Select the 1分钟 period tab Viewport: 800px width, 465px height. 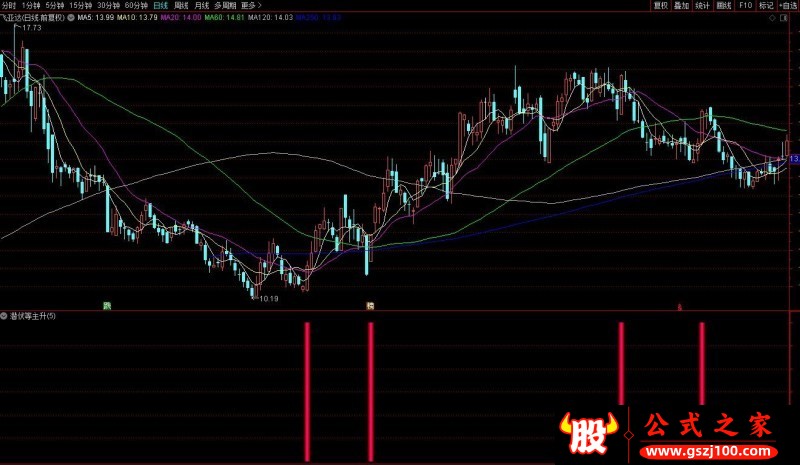pyautogui.click(x=31, y=6)
